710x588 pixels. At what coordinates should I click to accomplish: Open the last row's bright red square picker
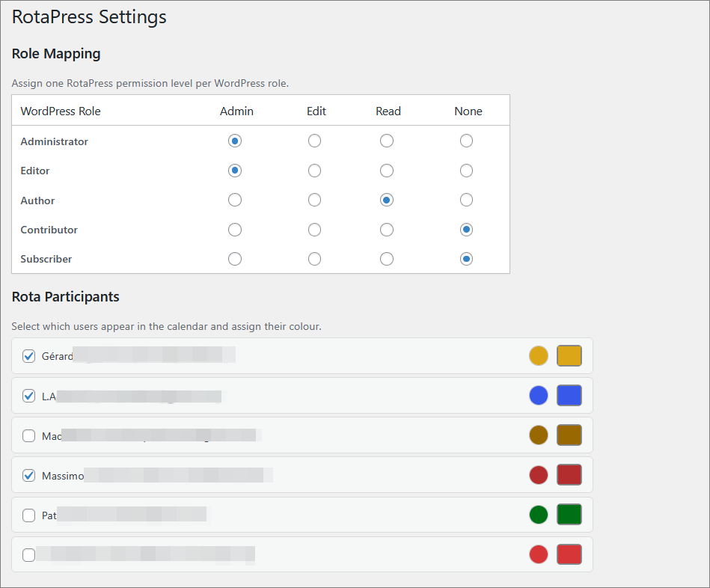569,554
